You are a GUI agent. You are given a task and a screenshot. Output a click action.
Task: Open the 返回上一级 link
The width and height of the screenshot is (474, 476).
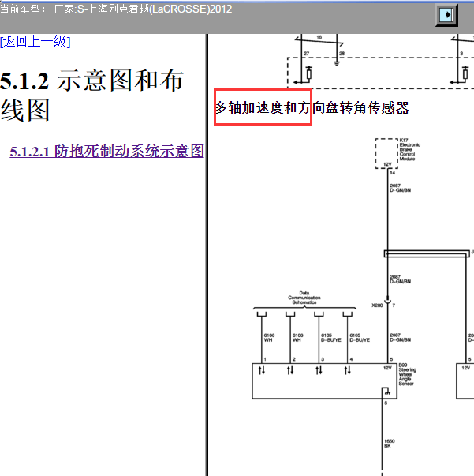click(x=35, y=42)
